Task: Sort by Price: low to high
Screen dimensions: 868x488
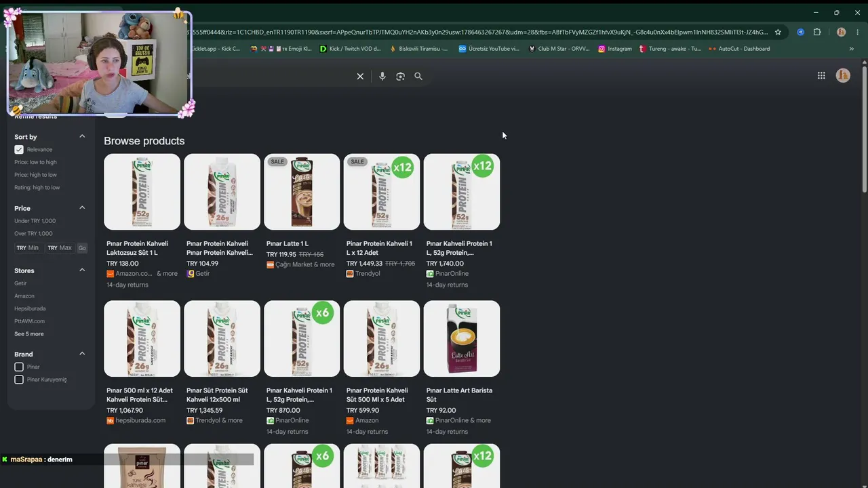Action: click(x=35, y=162)
